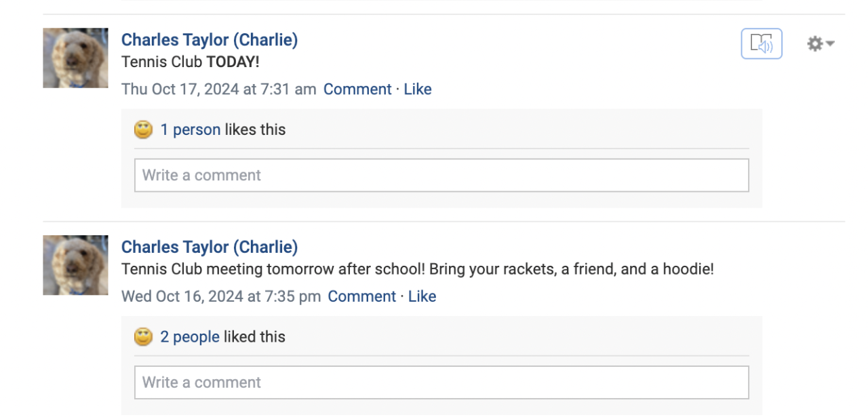Click the smiley like icon on the Oct 16 post

(x=143, y=337)
